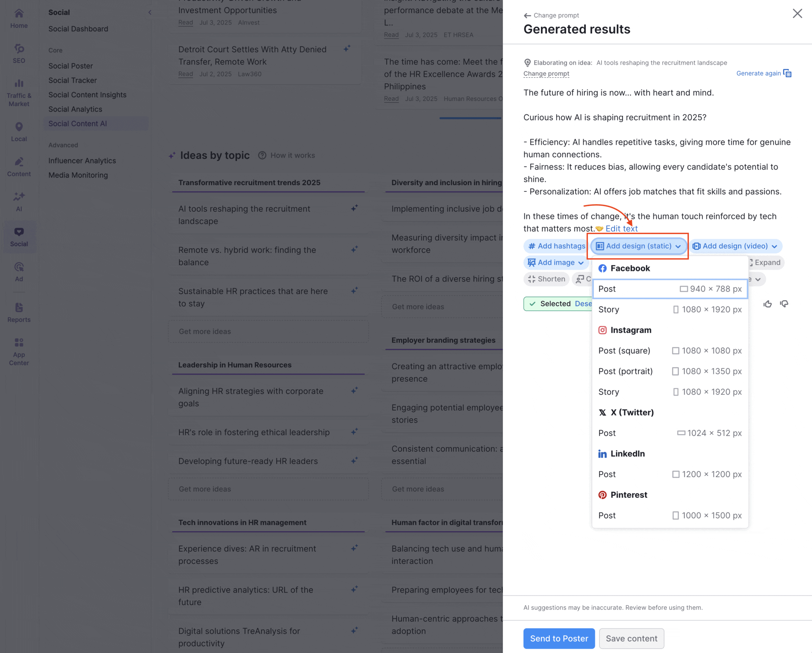Click the Save content button
The height and width of the screenshot is (653, 812).
(x=631, y=638)
